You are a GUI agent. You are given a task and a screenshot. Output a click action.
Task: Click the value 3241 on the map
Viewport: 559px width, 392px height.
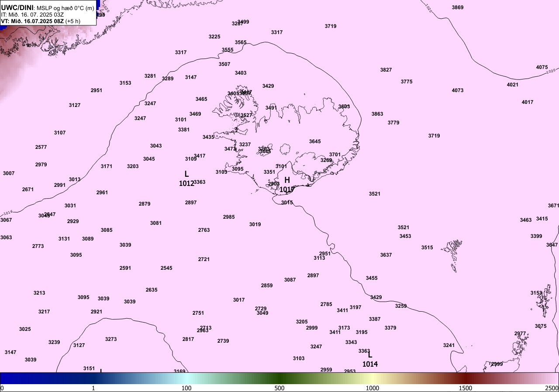[x=449, y=345]
